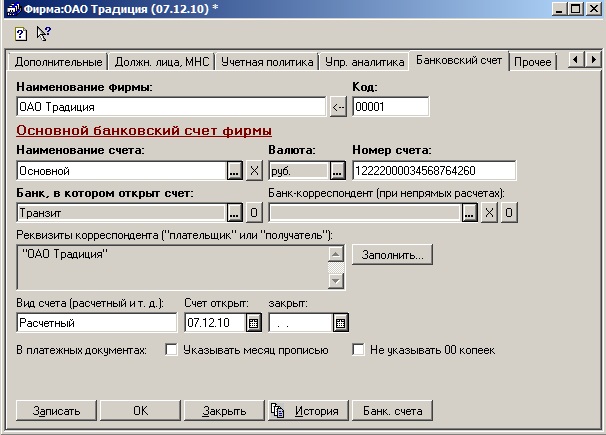Screen dimensions: 606x435
Task: Toggle Не указывать 00 копеек checkbox
Action: click(x=358, y=350)
